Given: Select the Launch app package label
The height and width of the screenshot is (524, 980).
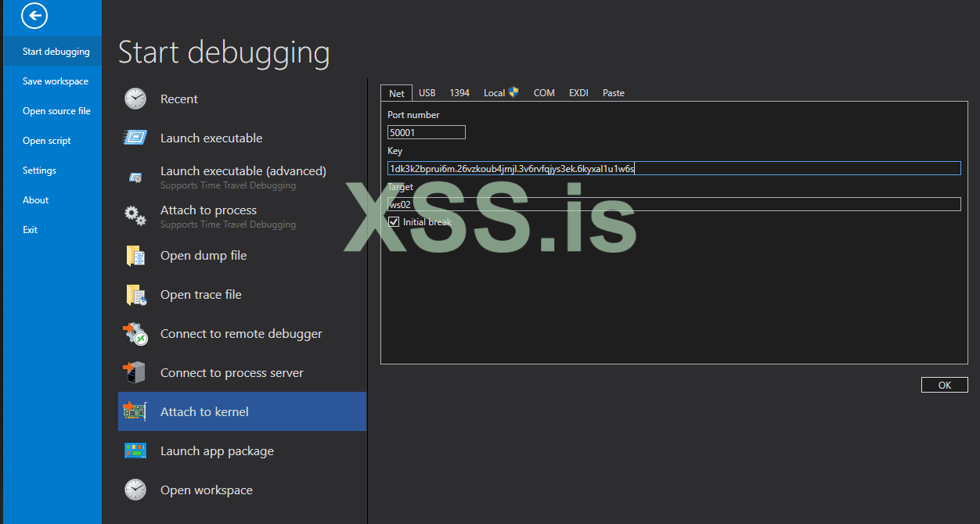Looking at the screenshot, I should [217, 451].
